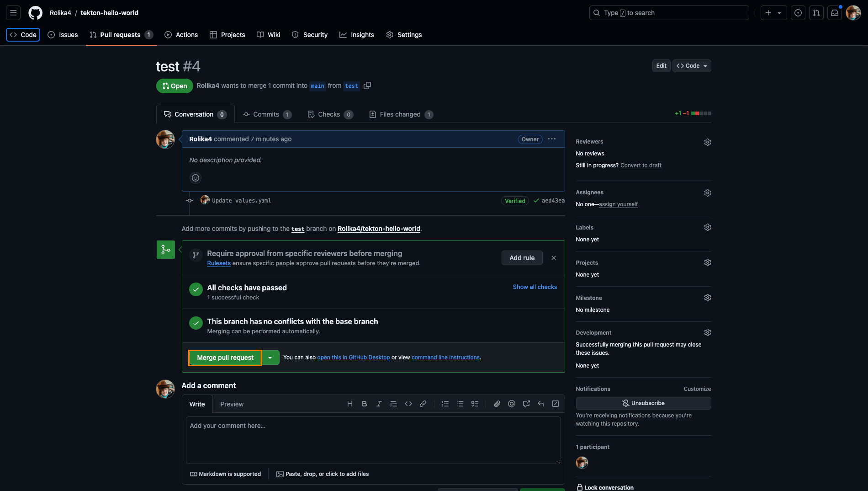
Task: Open the Preview tab for the comment
Action: tap(232, 404)
